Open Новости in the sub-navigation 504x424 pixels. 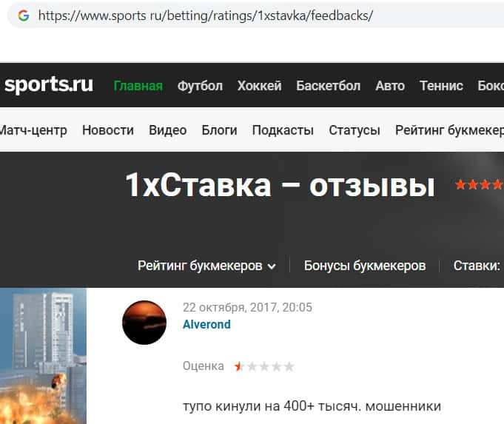(108, 130)
